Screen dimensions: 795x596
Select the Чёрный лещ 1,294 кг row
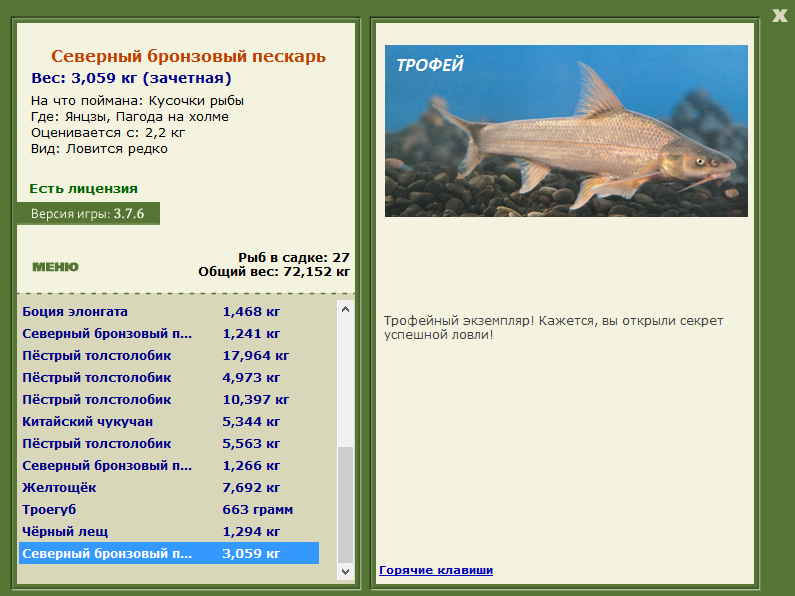click(169, 532)
